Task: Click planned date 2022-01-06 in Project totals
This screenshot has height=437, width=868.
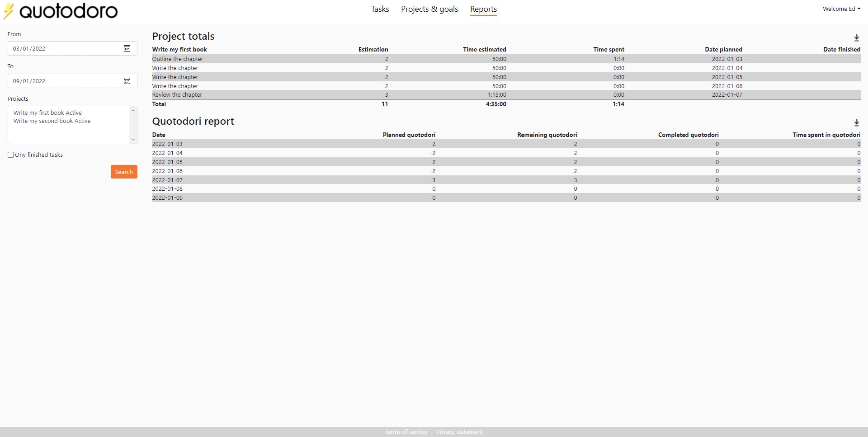Action: [727, 86]
